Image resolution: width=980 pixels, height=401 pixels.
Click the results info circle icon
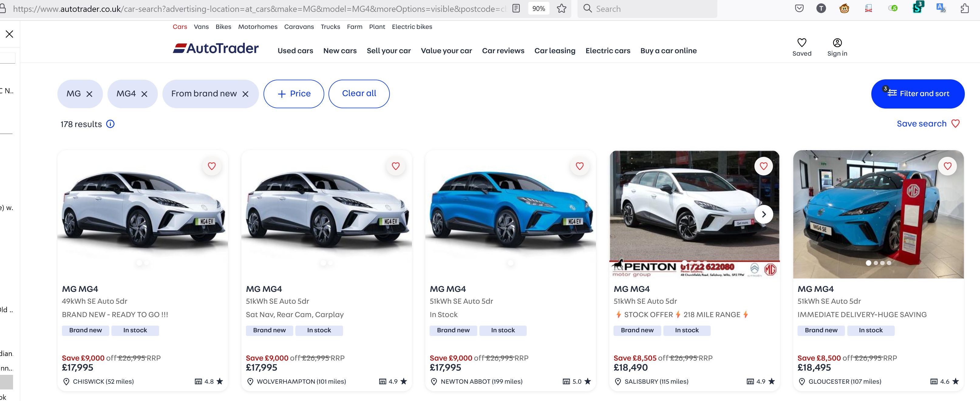click(x=110, y=124)
